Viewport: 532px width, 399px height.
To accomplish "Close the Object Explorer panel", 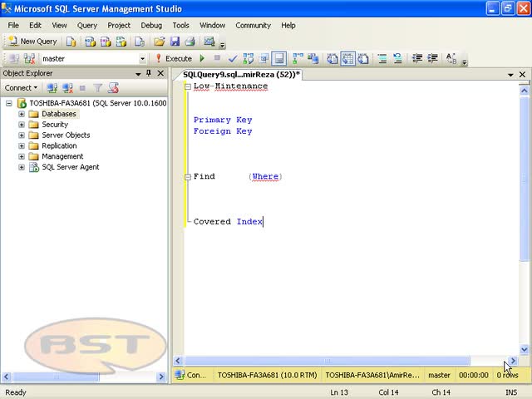I will click(160, 73).
